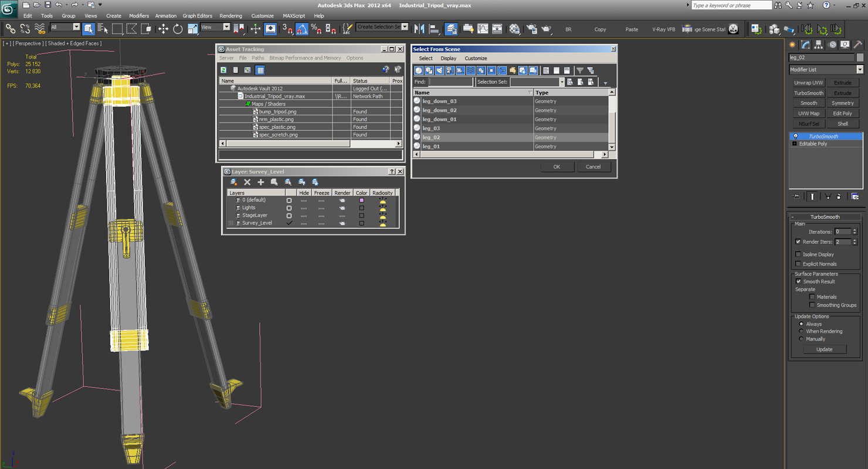The height and width of the screenshot is (469, 868).
Task: Toggle Display Geometry filter in Select From Scene
Action: (x=419, y=70)
